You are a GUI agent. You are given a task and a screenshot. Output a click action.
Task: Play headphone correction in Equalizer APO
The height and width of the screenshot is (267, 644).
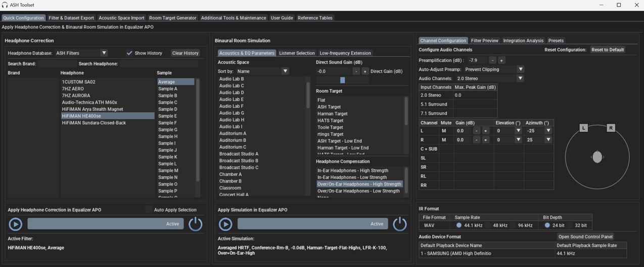[x=16, y=224]
